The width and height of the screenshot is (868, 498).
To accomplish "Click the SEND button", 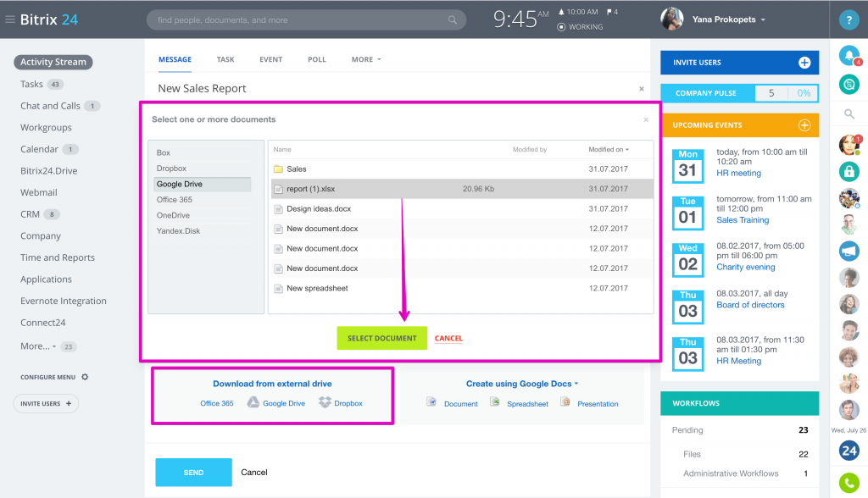I will click(194, 473).
